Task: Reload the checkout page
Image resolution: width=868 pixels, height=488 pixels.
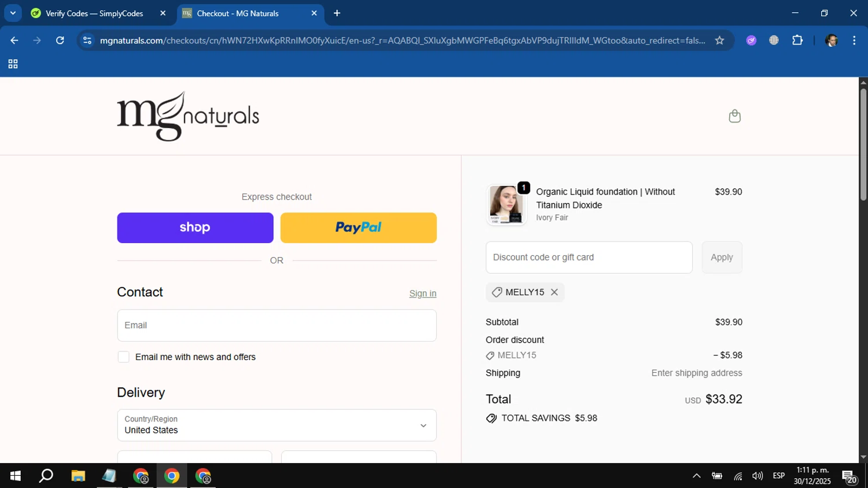Action: (x=60, y=41)
